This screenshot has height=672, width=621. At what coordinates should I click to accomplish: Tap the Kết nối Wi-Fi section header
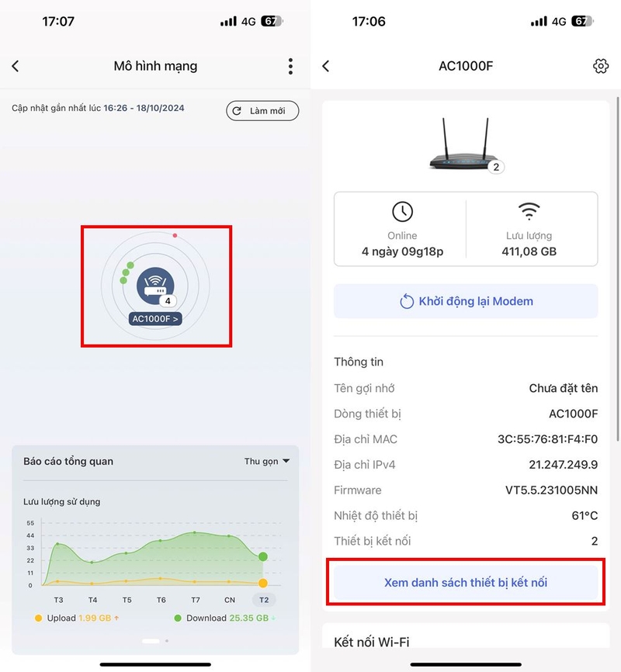(372, 642)
